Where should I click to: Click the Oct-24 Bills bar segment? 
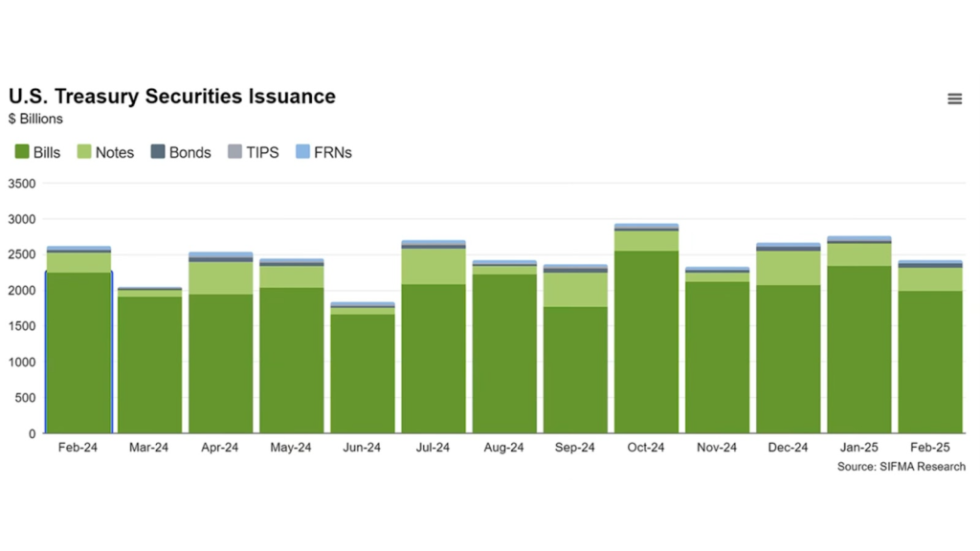tap(646, 344)
